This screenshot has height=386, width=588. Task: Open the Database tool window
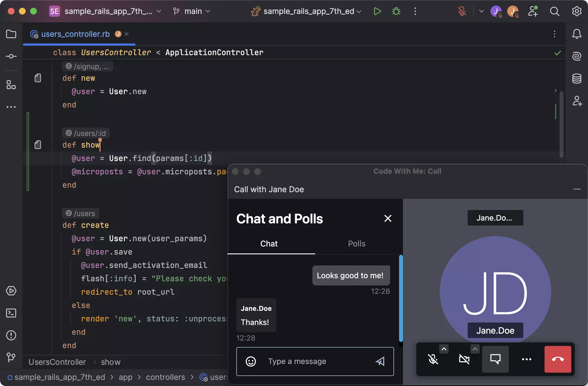[577, 79]
